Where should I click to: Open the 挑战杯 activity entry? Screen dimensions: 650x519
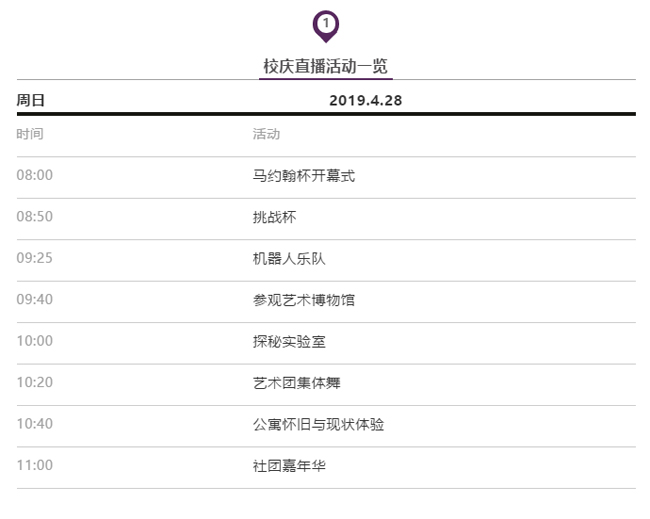274,217
